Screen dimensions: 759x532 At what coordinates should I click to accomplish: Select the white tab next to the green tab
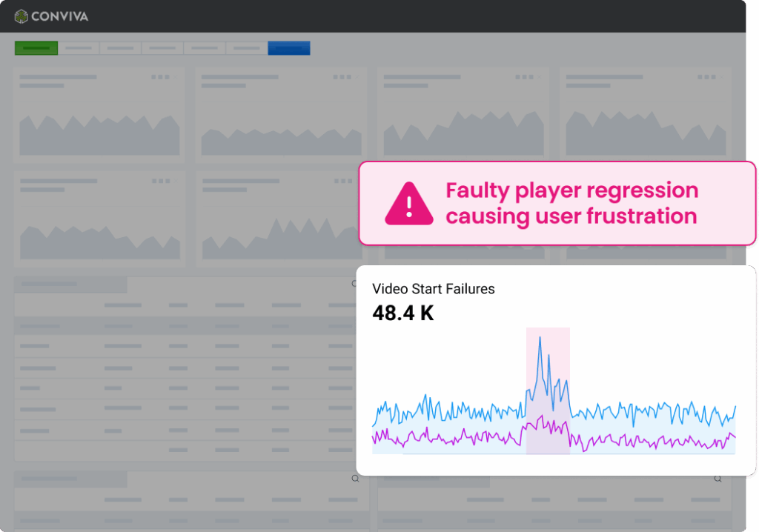(78, 48)
